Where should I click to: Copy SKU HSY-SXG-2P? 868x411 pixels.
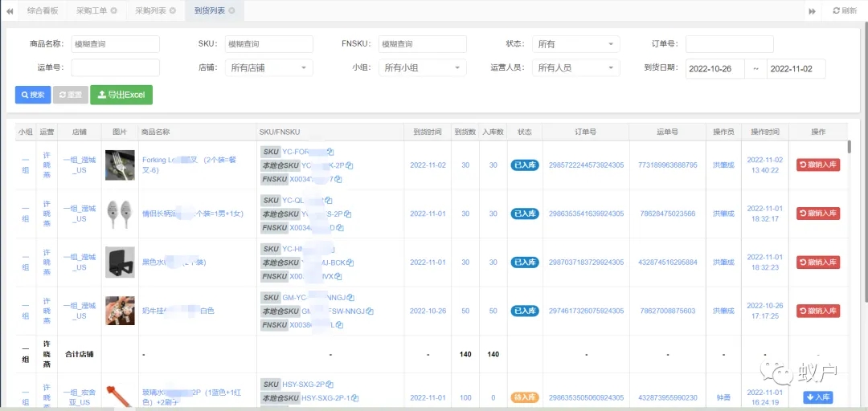tap(330, 385)
